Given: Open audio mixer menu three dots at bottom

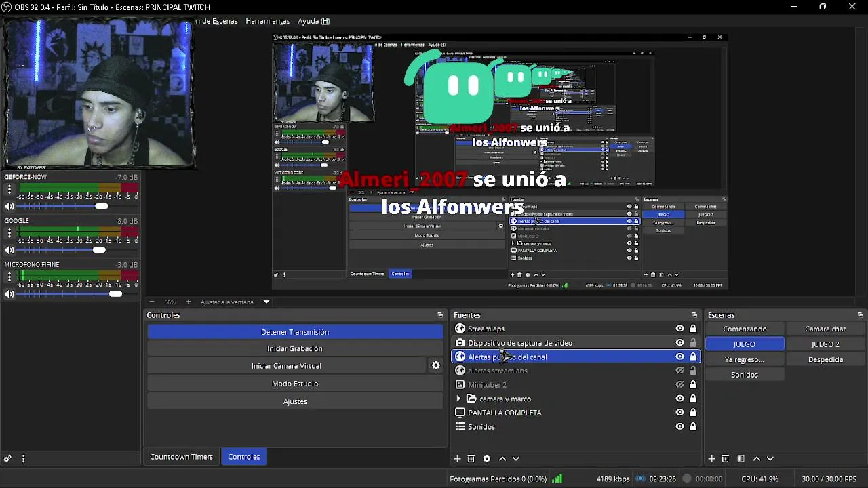Looking at the screenshot, I should tap(23, 459).
